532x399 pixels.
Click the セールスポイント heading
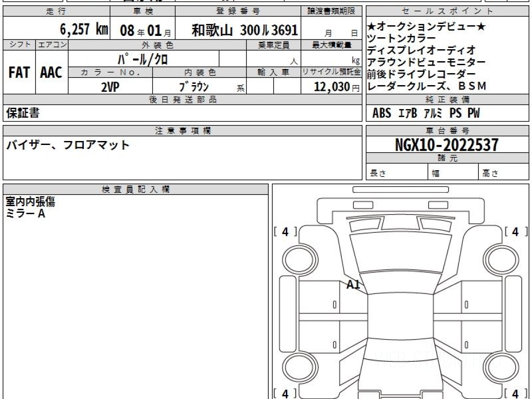tap(447, 11)
